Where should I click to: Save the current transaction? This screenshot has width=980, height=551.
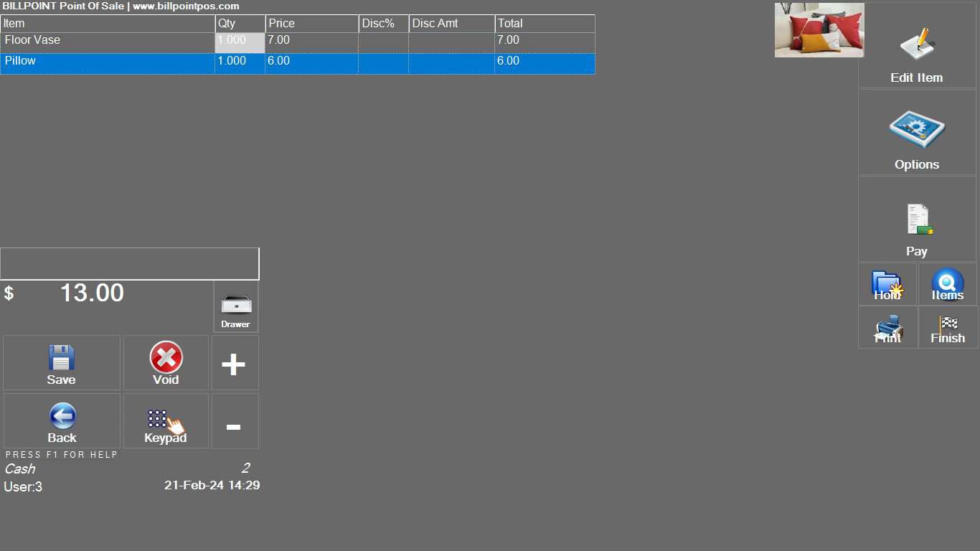[x=62, y=363]
